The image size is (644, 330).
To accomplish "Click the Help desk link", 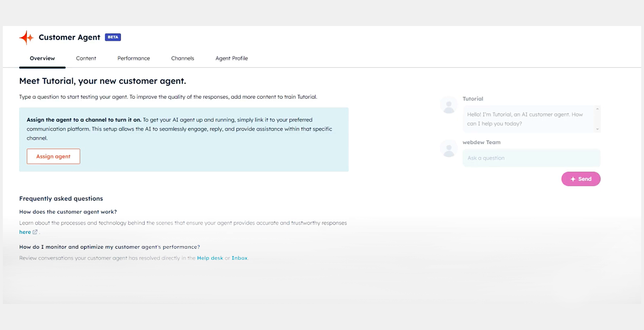I will click(210, 258).
